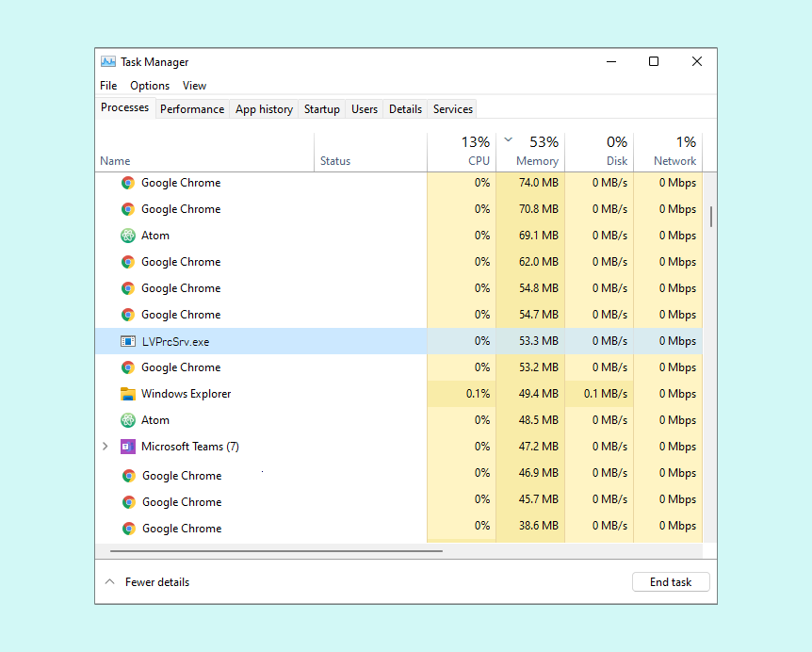Click the Task Manager title bar icon
The height and width of the screenshot is (652, 812).
pos(108,62)
